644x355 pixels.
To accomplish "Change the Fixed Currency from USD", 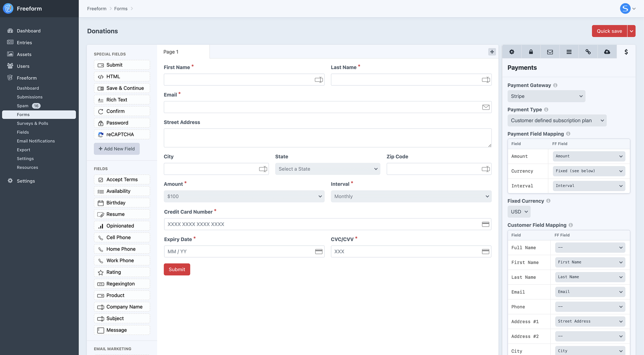I will (x=519, y=211).
